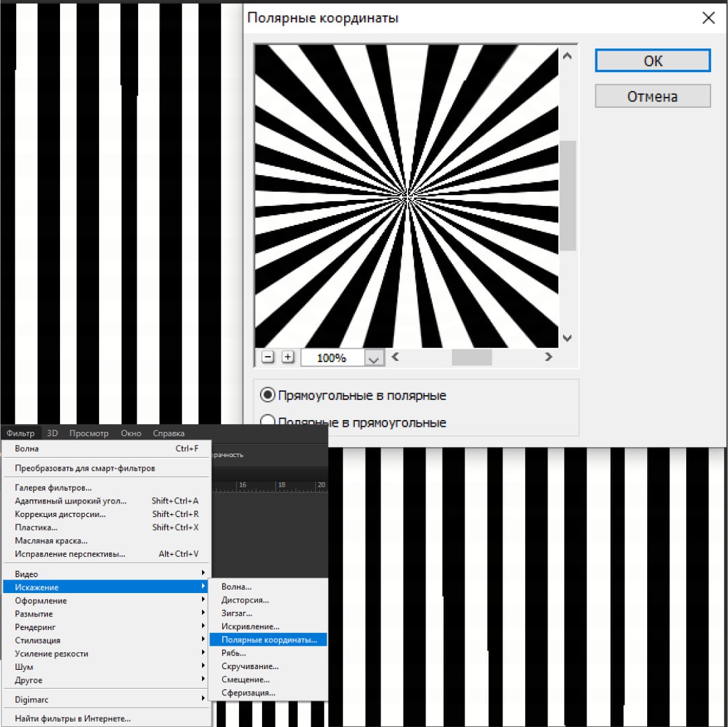Click the Отмена button
Image resolution: width=728 pixels, height=727 pixels.
click(653, 96)
